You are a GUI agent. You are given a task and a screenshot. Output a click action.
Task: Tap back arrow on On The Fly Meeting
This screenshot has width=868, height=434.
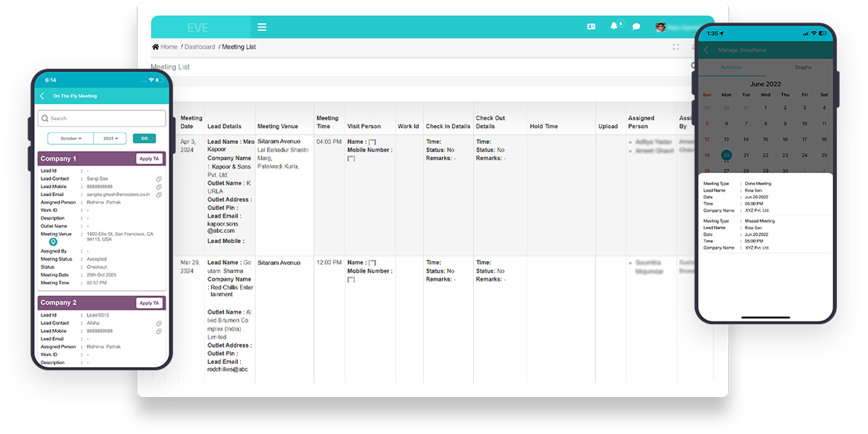tap(43, 96)
